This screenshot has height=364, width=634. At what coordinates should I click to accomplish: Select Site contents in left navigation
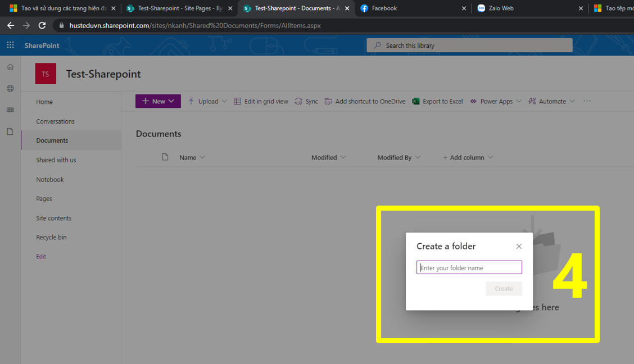[x=53, y=219]
